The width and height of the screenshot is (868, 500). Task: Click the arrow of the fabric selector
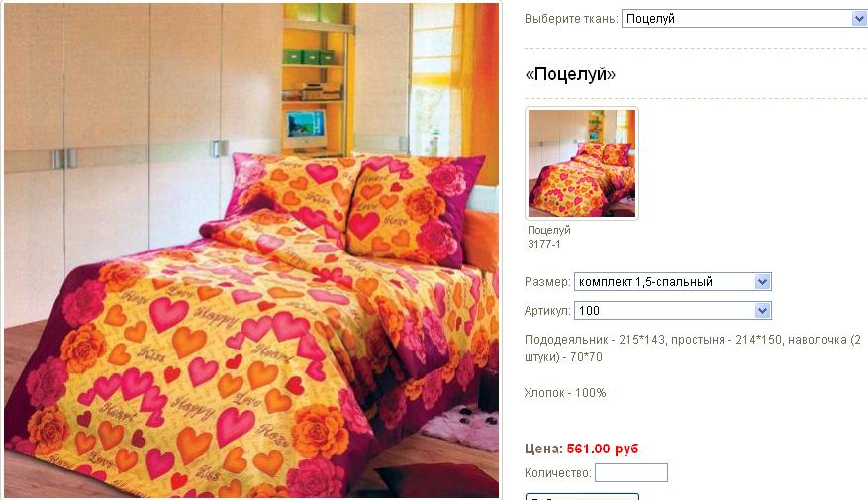[859, 18]
